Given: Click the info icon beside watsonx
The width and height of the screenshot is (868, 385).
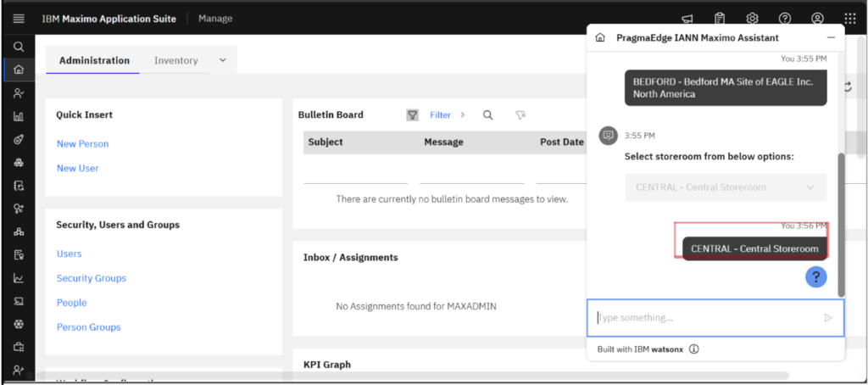Looking at the screenshot, I should click(694, 349).
